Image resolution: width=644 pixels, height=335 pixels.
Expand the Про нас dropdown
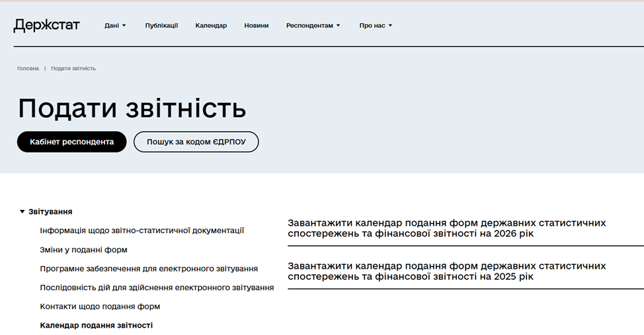point(376,26)
